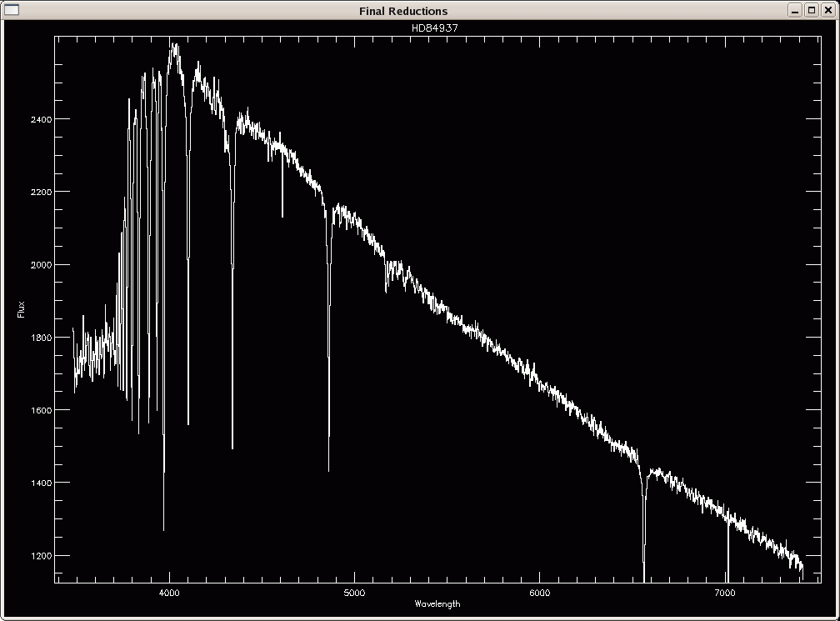Click the HD84937 plot title
This screenshot has height=621, width=840.
coord(435,28)
